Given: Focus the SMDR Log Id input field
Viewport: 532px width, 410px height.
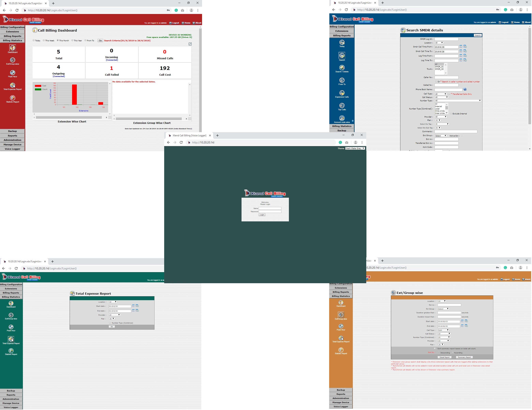Looking at the screenshot, I should [447, 39].
